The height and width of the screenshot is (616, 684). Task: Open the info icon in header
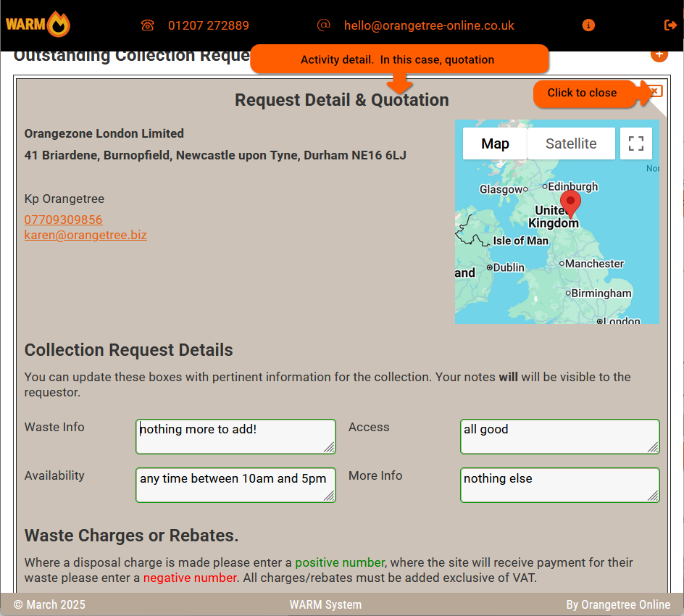[x=588, y=25]
